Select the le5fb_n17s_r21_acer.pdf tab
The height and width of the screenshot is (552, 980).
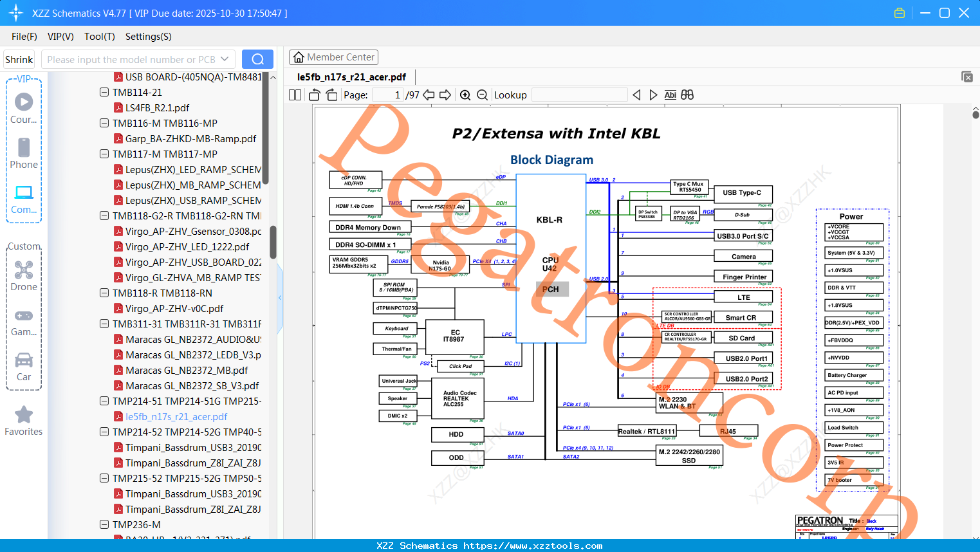351,77
